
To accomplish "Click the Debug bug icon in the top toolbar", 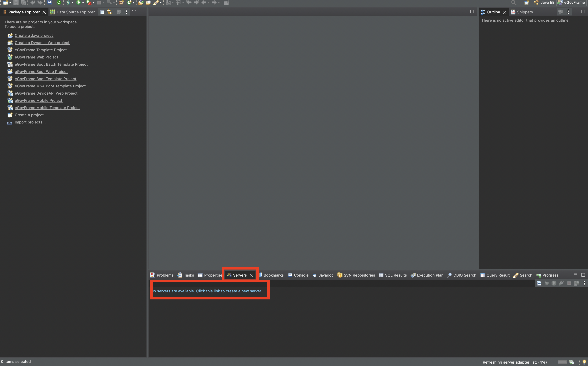I will point(68,2).
